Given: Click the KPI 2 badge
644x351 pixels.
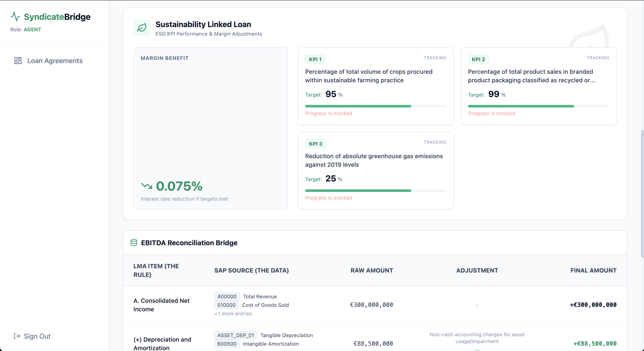Looking at the screenshot, I should tap(478, 59).
